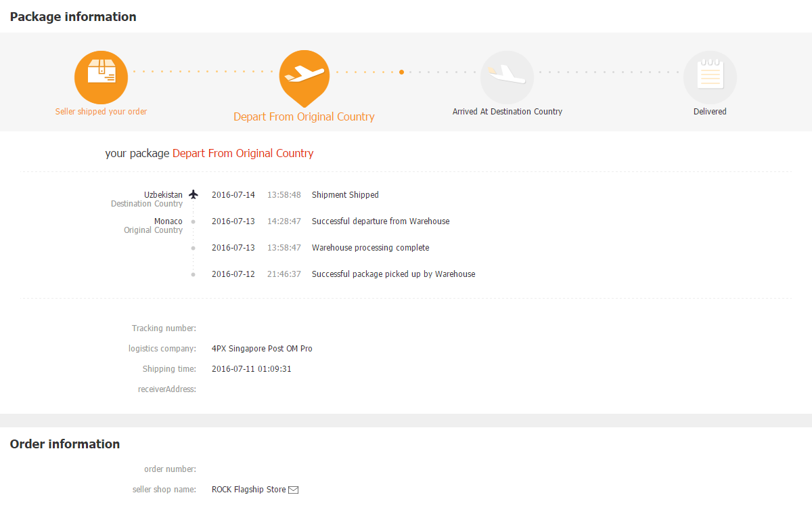812x514 pixels.
Task: Click the 'Shipment Shipped' tracking event
Action: tap(345, 195)
